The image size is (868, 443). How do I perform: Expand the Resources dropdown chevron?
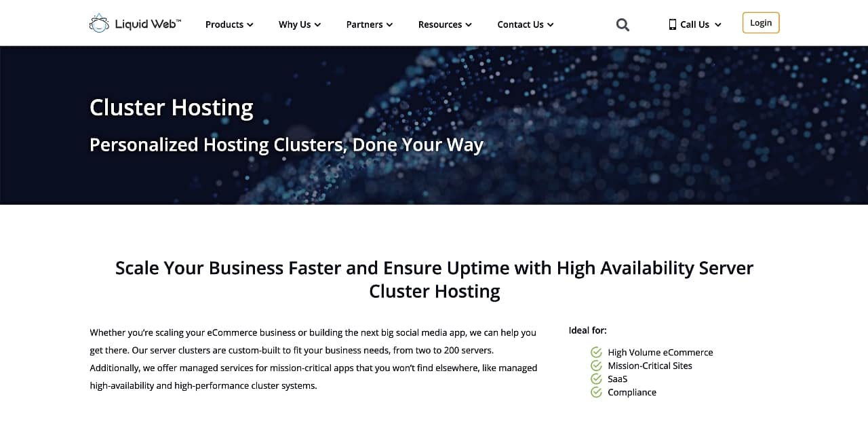[468, 25]
